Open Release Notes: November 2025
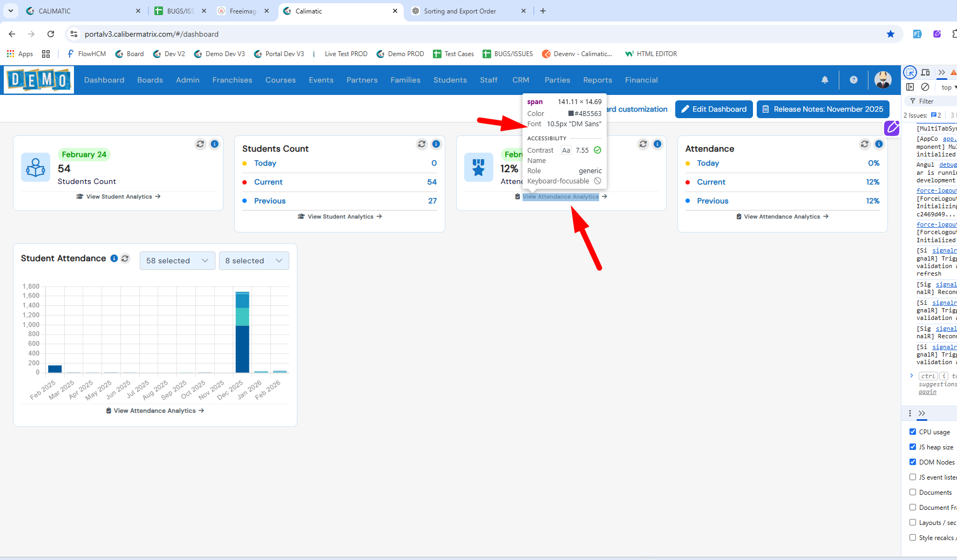957x560 pixels. click(823, 109)
